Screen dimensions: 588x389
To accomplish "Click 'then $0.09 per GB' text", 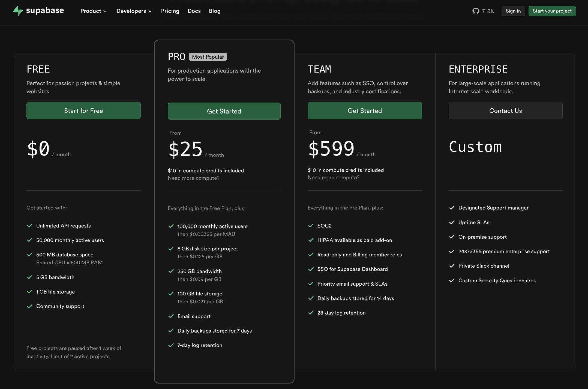I will [x=199, y=279].
